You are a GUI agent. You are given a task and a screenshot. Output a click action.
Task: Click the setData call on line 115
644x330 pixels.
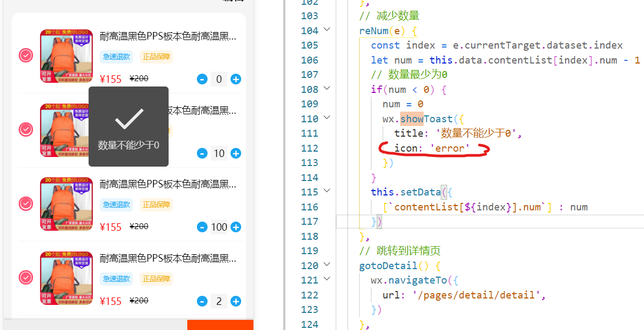(418, 192)
